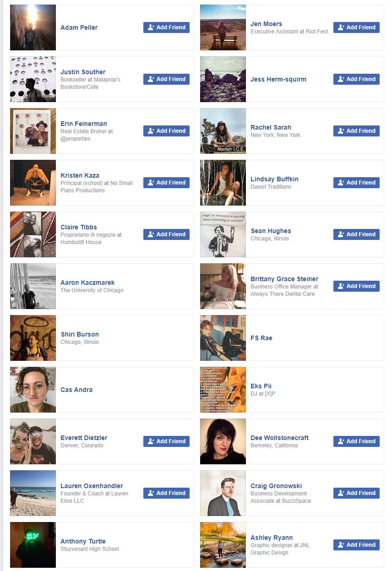Click Ashley Ryann's profile thumbnail
Viewport: 392px width, 571px height.
click(x=223, y=545)
